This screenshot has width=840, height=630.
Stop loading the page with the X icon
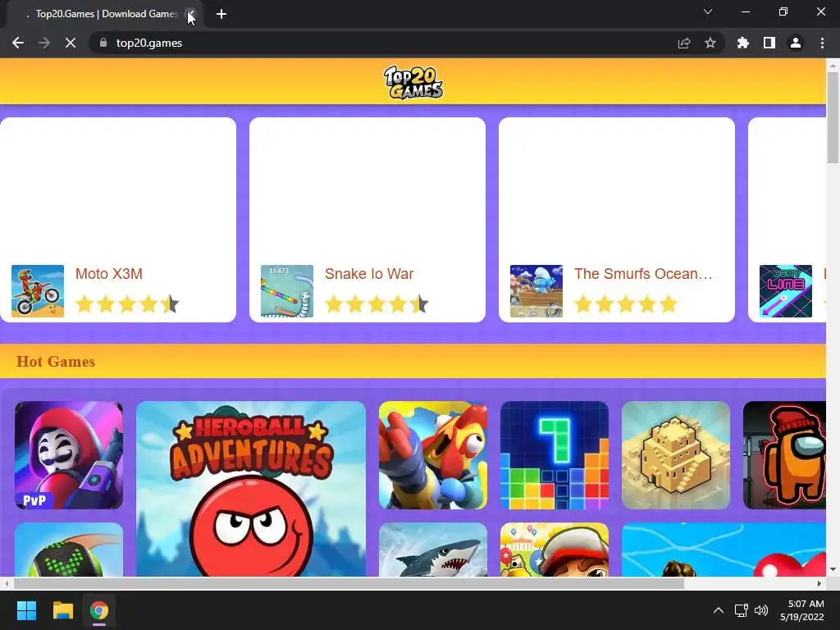(x=71, y=43)
